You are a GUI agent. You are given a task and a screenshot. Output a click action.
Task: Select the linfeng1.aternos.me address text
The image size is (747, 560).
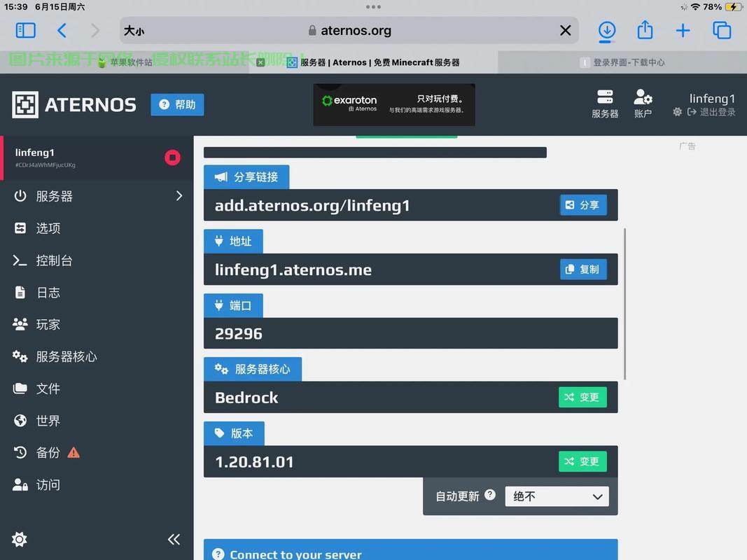point(293,269)
